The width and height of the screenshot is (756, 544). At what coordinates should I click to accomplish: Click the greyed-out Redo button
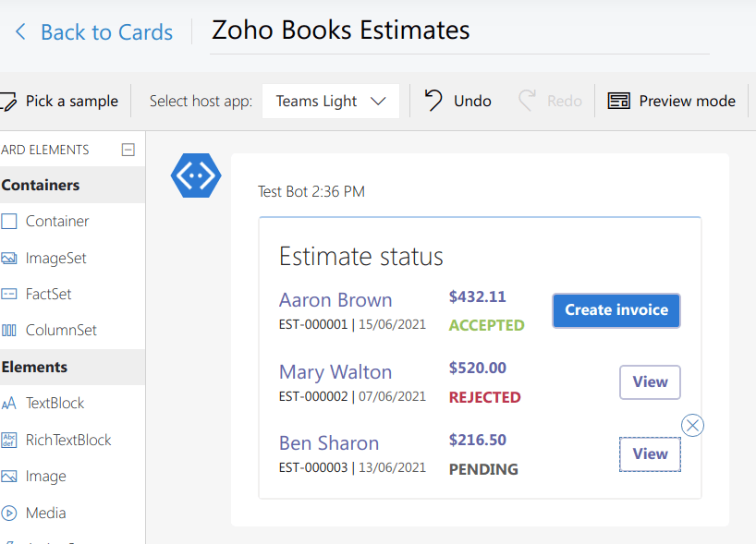[x=550, y=101]
